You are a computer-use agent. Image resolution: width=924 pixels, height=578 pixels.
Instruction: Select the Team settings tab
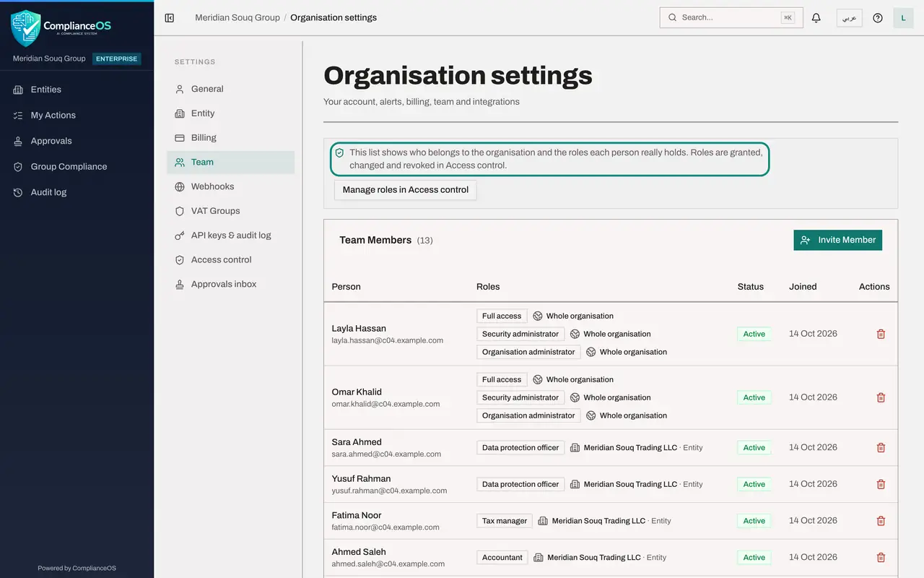(230, 163)
